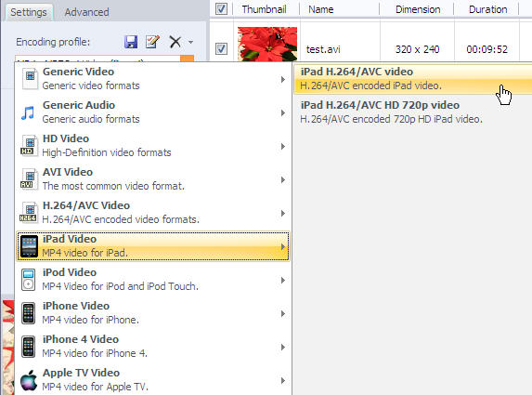This screenshot has height=395, width=532.
Task: Choose the iPod Video device icon
Action: tap(29, 280)
